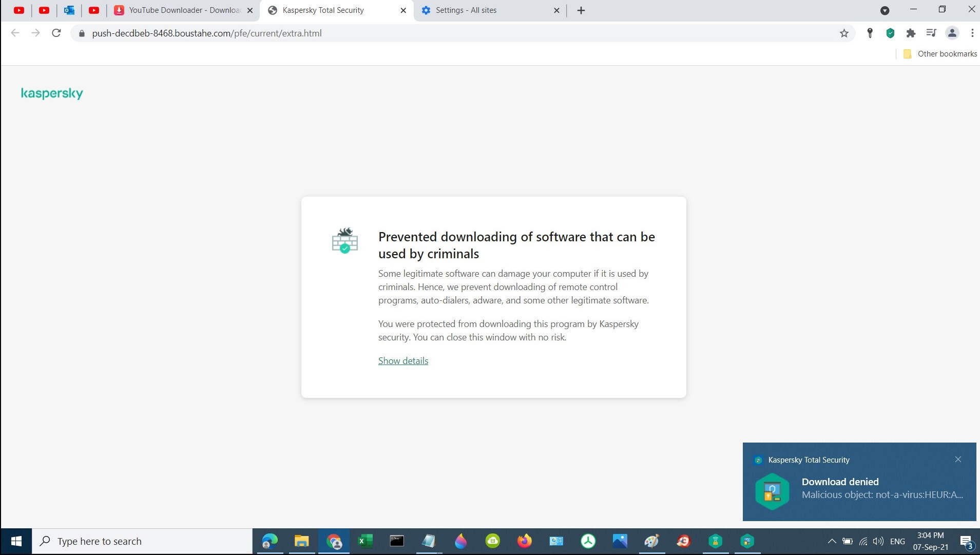
Task: Open Kaspersky Protection extension shield
Action: [x=891, y=33]
